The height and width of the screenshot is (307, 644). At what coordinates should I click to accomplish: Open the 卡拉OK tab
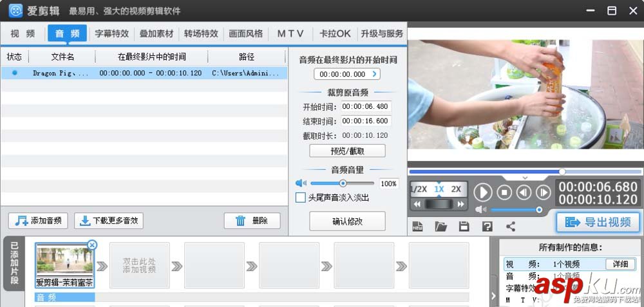(x=335, y=33)
